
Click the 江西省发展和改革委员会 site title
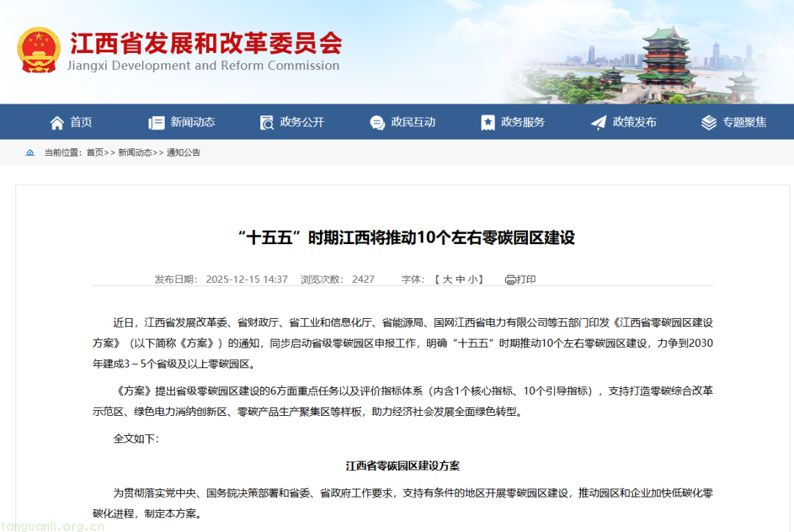tap(206, 44)
